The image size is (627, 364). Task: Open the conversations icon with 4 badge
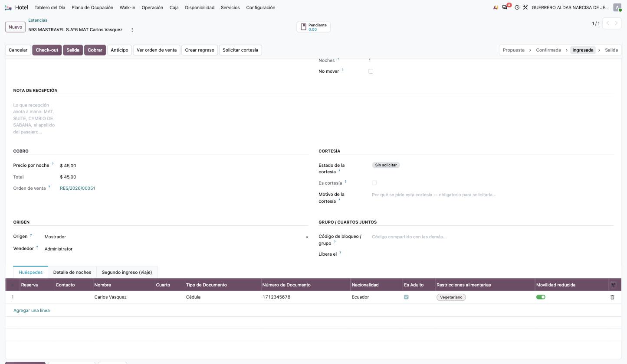(506, 7)
